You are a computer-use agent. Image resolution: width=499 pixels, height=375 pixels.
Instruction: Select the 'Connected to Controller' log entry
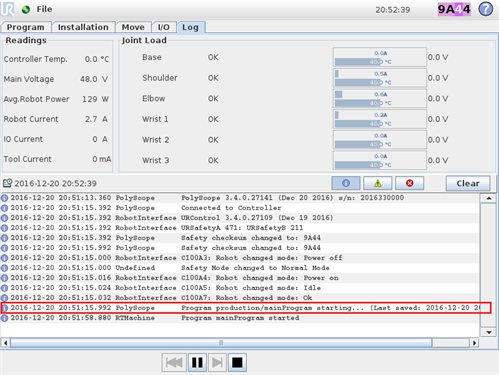[x=240, y=208]
